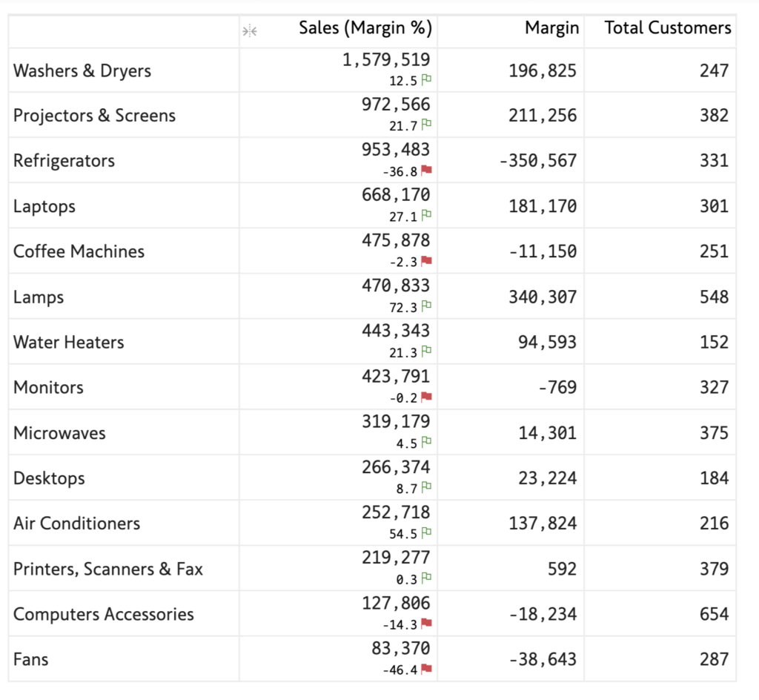Screen dimensions: 759x700
Task: Sort by the Margin column header
Action: (552, 28)
